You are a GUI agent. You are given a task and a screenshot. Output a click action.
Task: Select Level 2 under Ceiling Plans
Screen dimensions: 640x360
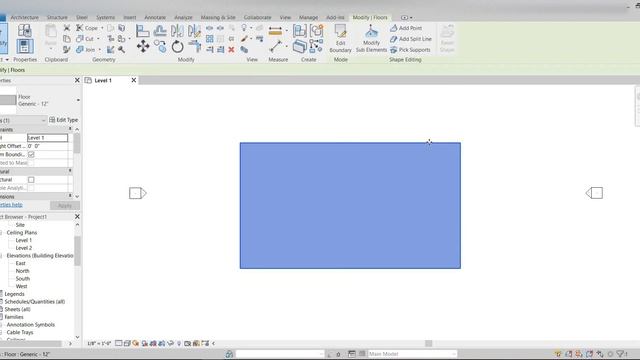[x=24, y=248]
